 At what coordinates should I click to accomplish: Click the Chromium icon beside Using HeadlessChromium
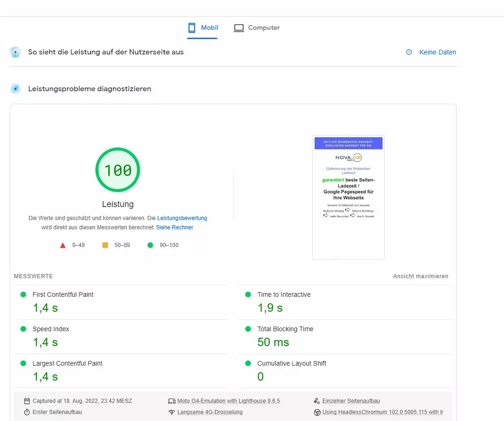pyautogui.click(x=317, y=412)
